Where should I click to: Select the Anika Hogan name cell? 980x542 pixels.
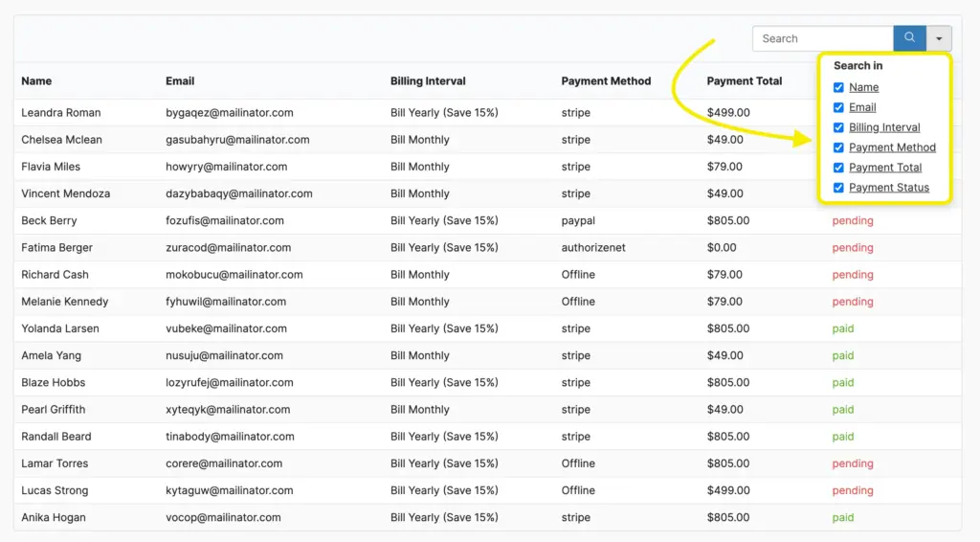click(x=54, y=517)
